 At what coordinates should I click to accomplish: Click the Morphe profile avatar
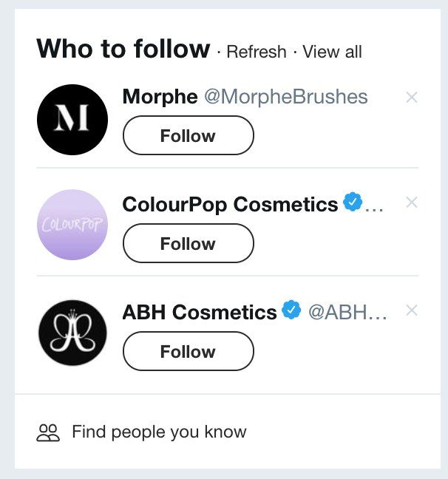[x=72, y=120]
